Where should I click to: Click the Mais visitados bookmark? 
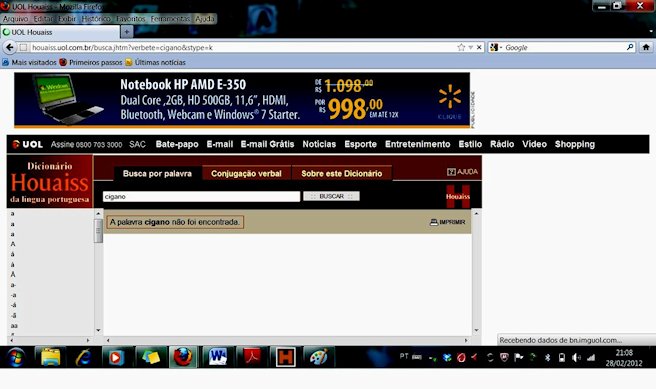click(29, 62)
